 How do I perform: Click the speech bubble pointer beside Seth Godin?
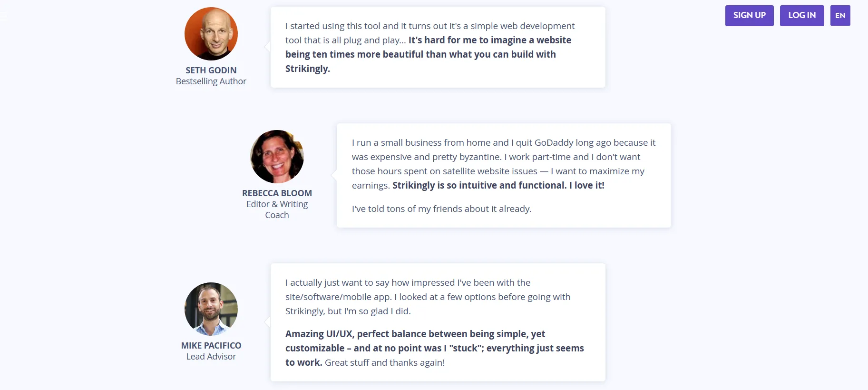point(266,47)
